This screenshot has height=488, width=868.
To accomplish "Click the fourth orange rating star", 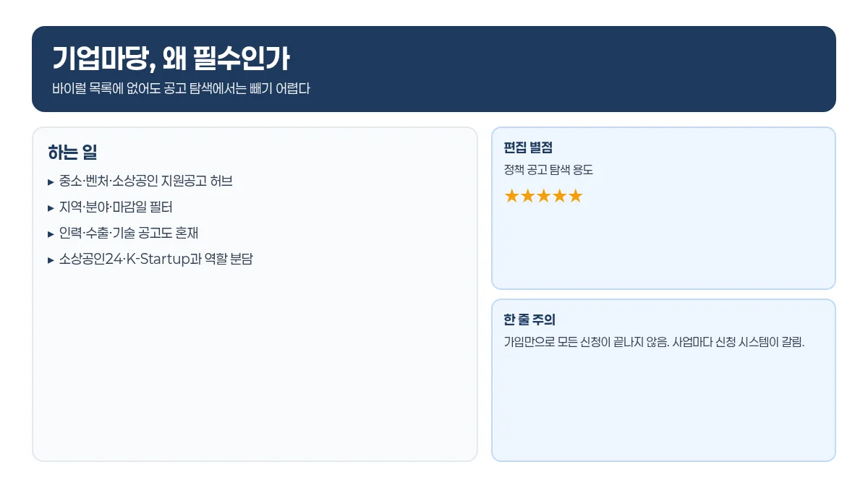I will pyautogui.click(x=560, y=196).
